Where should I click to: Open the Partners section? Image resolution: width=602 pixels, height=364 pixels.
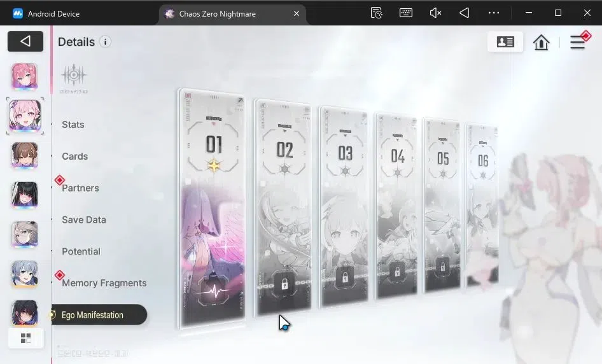coord(80,188)
